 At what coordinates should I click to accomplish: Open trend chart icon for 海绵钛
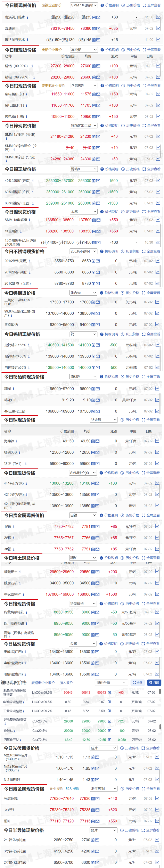157,441
